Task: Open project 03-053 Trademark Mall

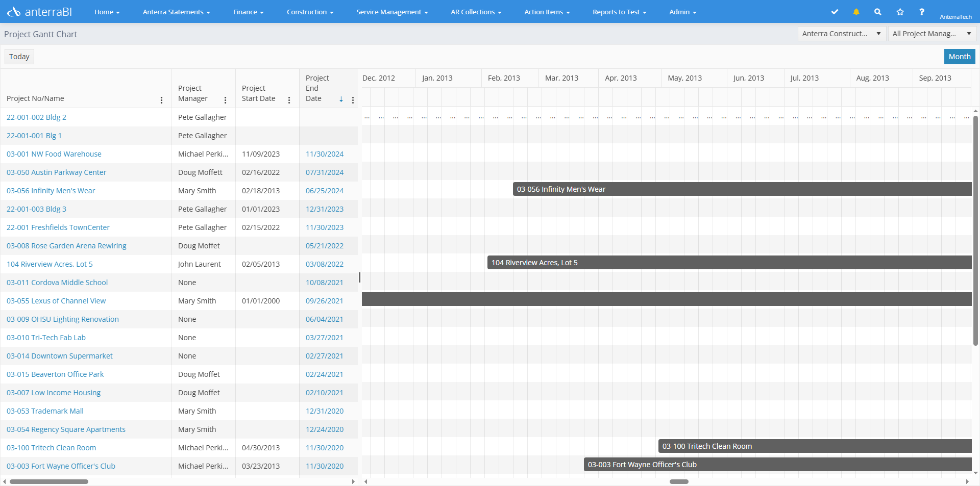Action: [45, 411]
